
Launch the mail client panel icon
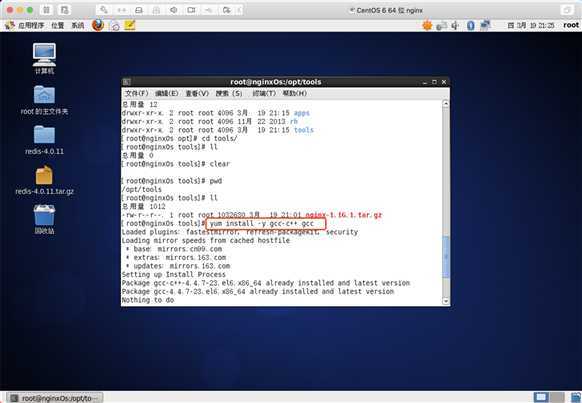pos(115,26)
